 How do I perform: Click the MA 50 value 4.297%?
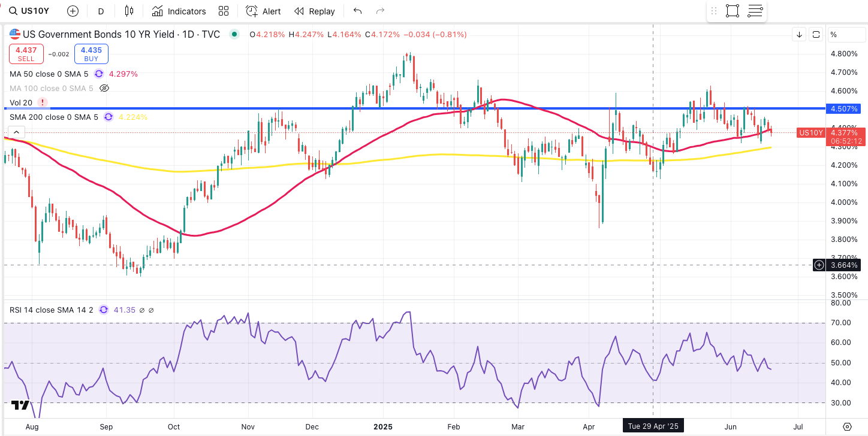pos(123,74)
